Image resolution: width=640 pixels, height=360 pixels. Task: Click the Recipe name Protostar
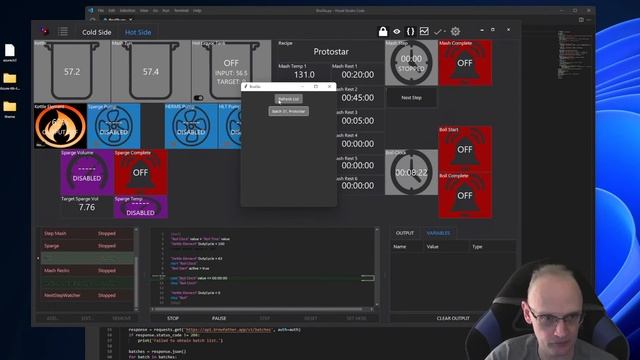(x=331, y=52)
